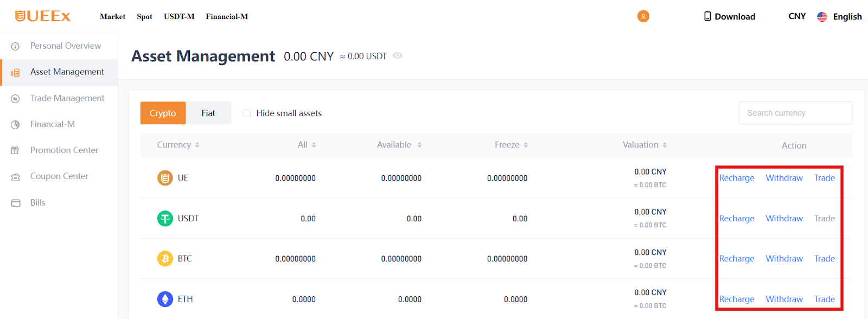
Task: Sort by Currency column arrows
Action: [197, 145]
